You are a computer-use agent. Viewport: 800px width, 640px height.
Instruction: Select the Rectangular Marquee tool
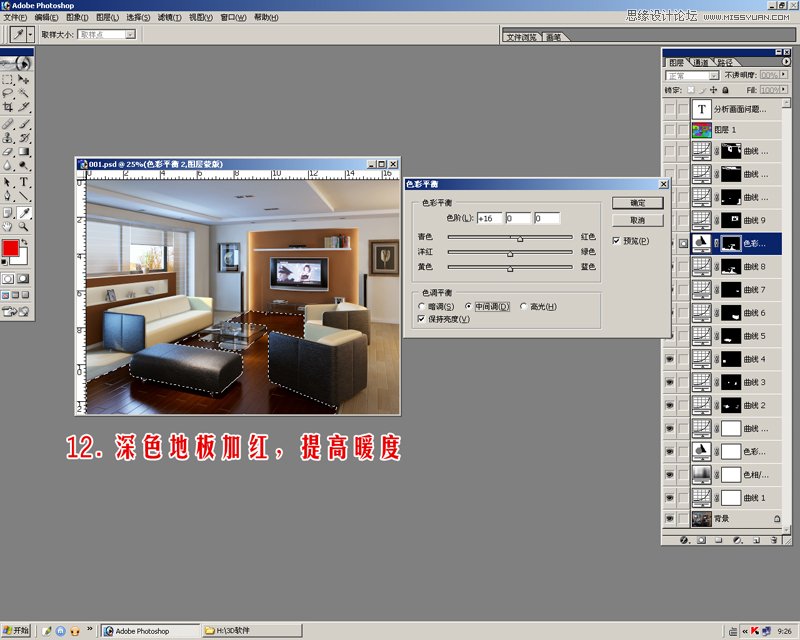click(8, 79)
